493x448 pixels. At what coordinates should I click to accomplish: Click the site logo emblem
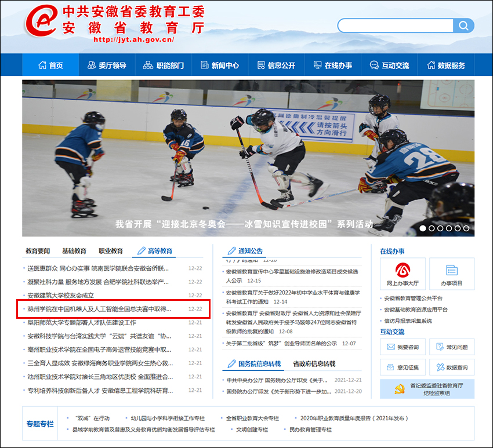tap(42, 21)
